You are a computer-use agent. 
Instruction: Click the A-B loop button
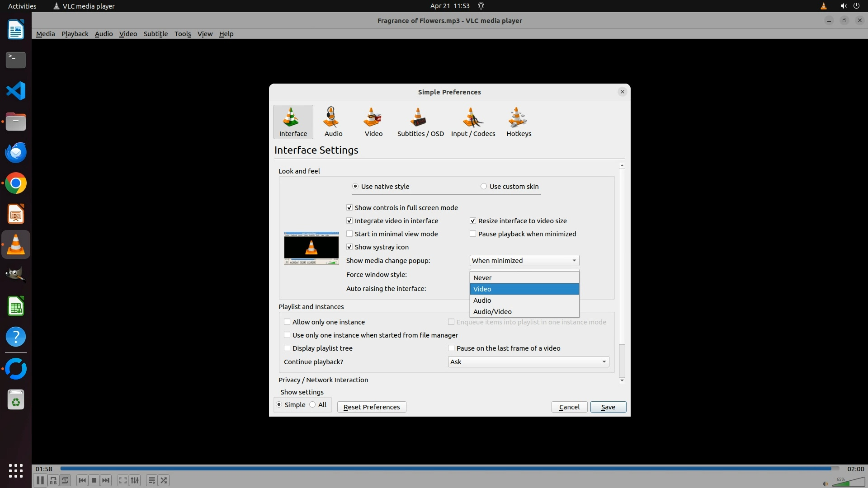click(53, 480)
